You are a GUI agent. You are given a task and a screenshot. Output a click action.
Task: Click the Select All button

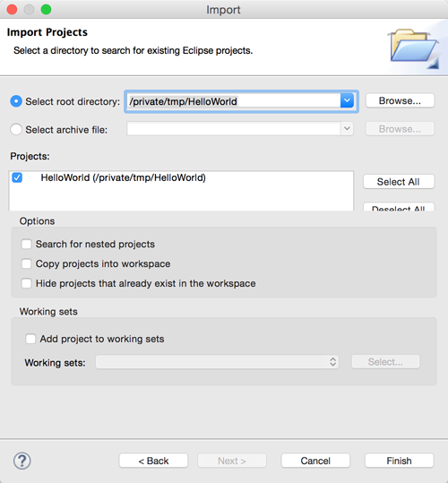pyautogui.click(x=399, y=182)
